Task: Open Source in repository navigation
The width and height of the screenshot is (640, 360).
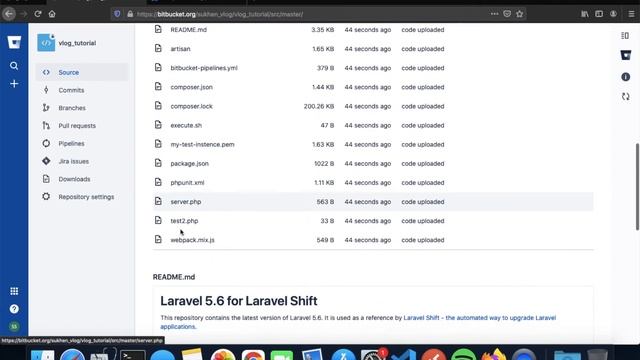Action: point(82,72)
